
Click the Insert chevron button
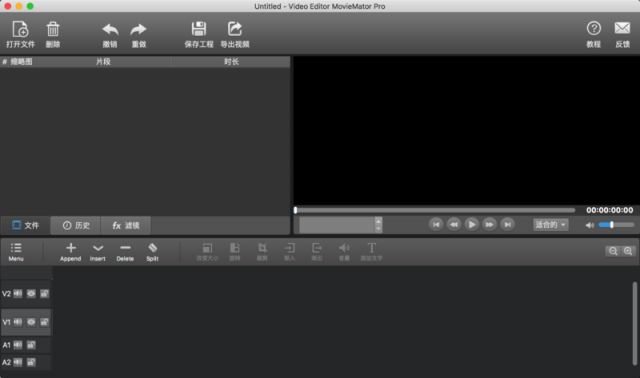coord(98,252)
